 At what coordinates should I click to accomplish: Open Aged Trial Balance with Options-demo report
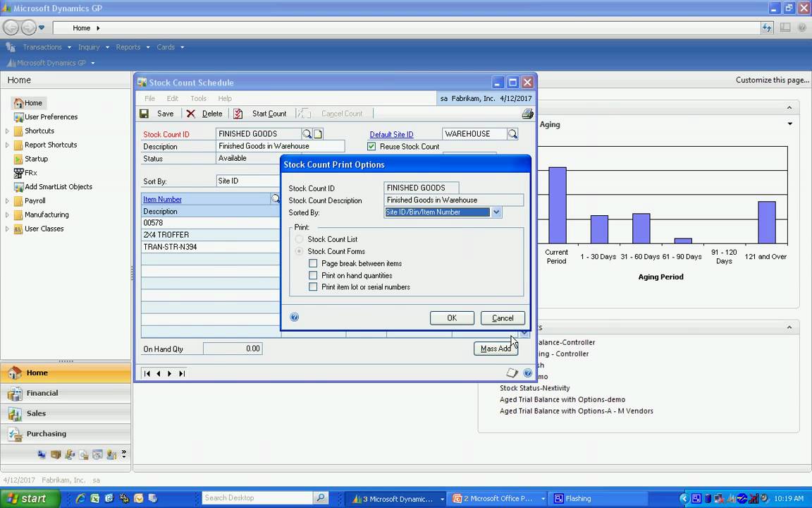(x=562, y=399)
